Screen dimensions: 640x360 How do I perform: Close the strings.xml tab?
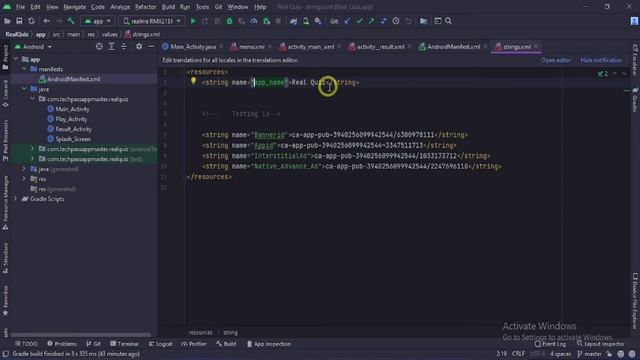536,47
